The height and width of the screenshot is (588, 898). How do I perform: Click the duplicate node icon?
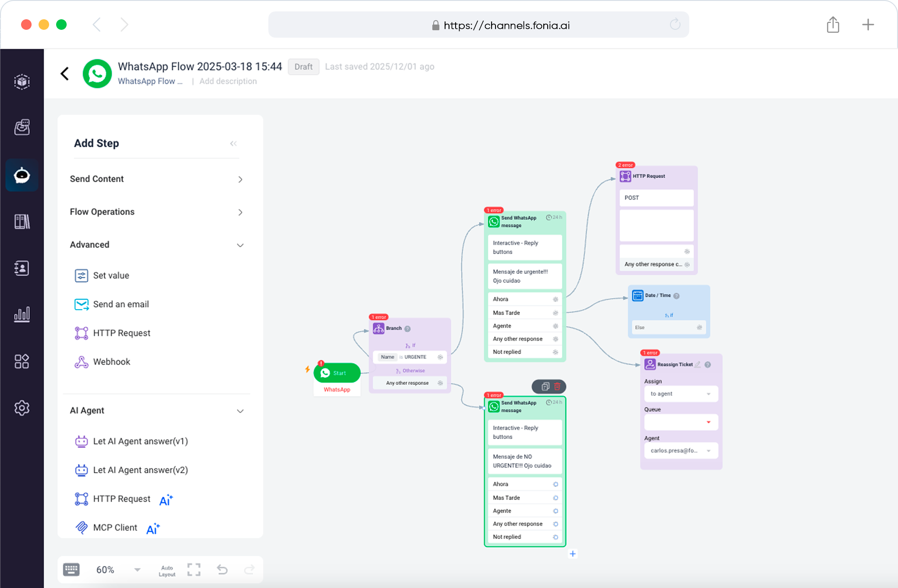[545, 386]
